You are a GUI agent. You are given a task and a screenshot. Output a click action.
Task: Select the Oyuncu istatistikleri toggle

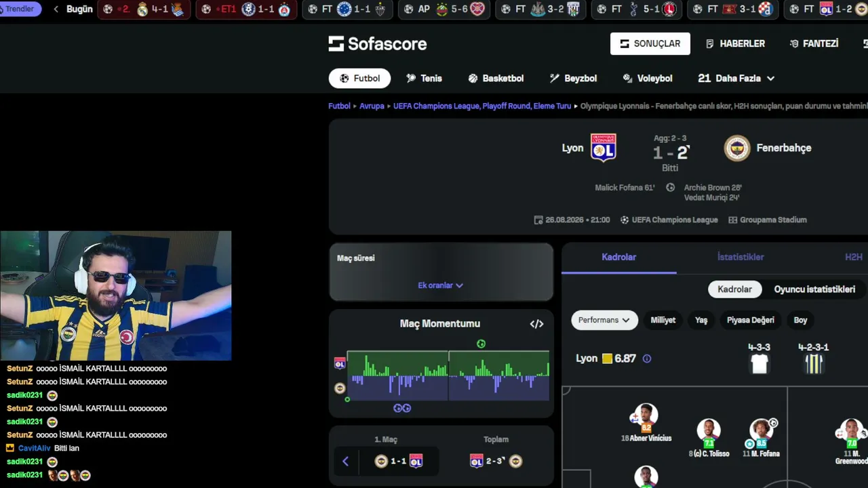tap(814, 289)
